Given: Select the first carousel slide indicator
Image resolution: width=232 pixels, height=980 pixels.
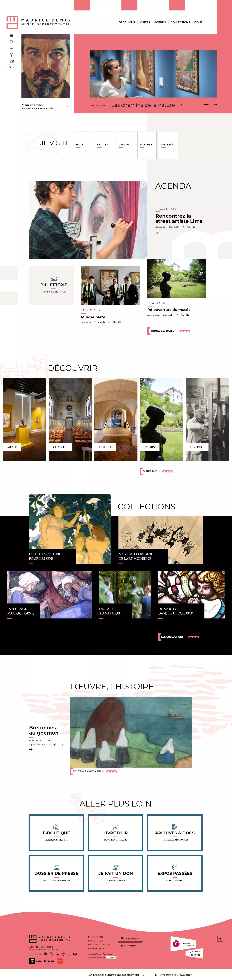Looking at the screenshot, I should click(x=205, y=104).
